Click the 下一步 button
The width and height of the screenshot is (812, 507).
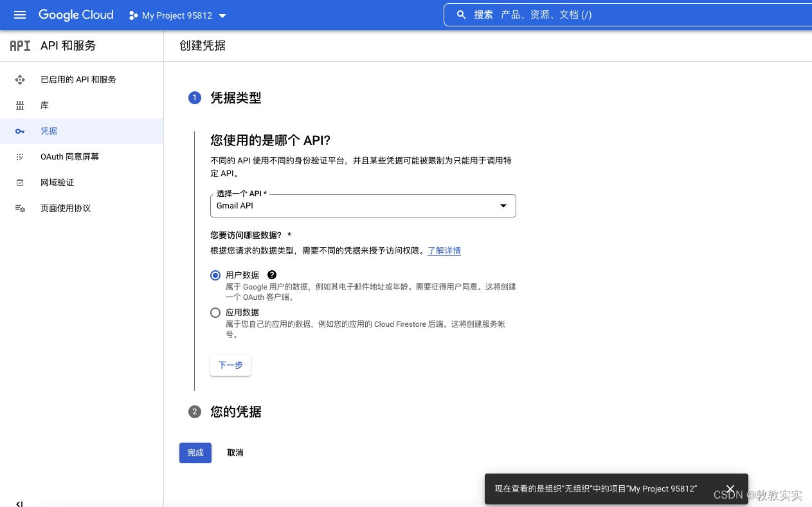[230, 365]
